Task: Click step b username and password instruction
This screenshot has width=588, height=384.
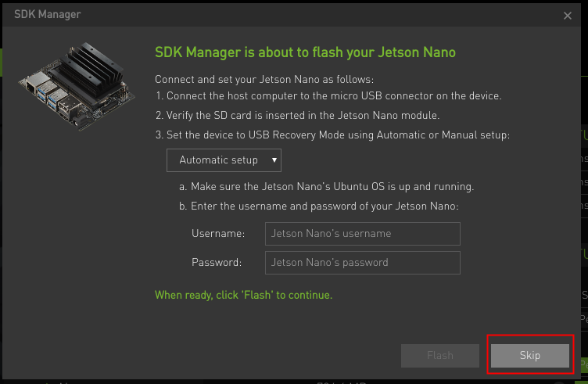Action: point(319,206)
